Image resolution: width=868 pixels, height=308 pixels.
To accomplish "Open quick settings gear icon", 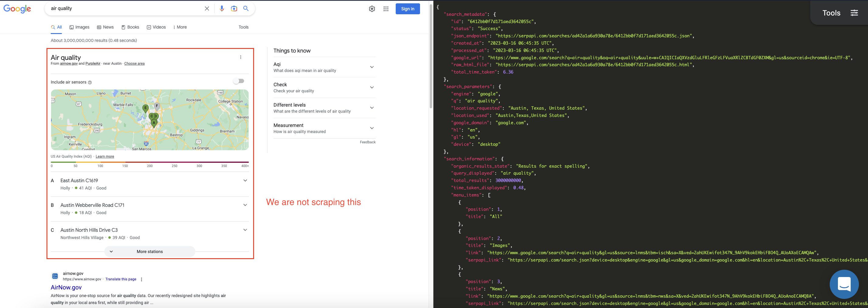I will (372, 9).
